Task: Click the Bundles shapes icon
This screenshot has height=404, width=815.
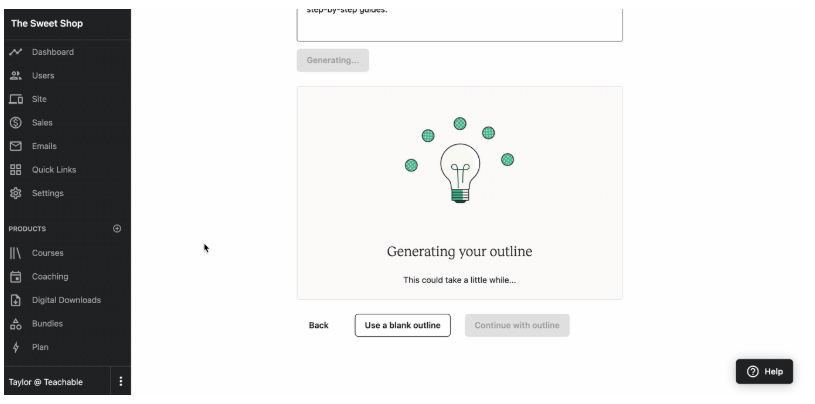Action: click(x=16, y=324)
